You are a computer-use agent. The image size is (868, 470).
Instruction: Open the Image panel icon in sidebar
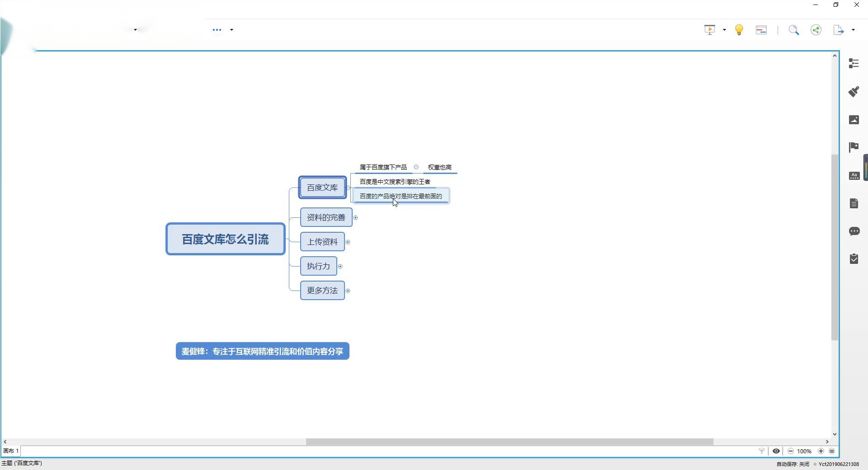tap(854, 119)
